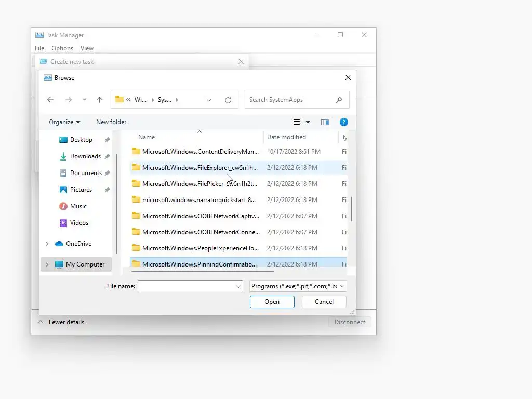Click the search magnifier icon
The height and width of the screenshot is (399, 532).
click(339, 100)
